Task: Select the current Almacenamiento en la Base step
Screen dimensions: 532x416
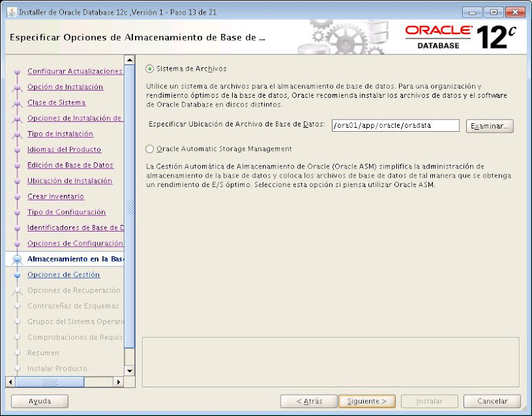Action: (x=75, y=259)
